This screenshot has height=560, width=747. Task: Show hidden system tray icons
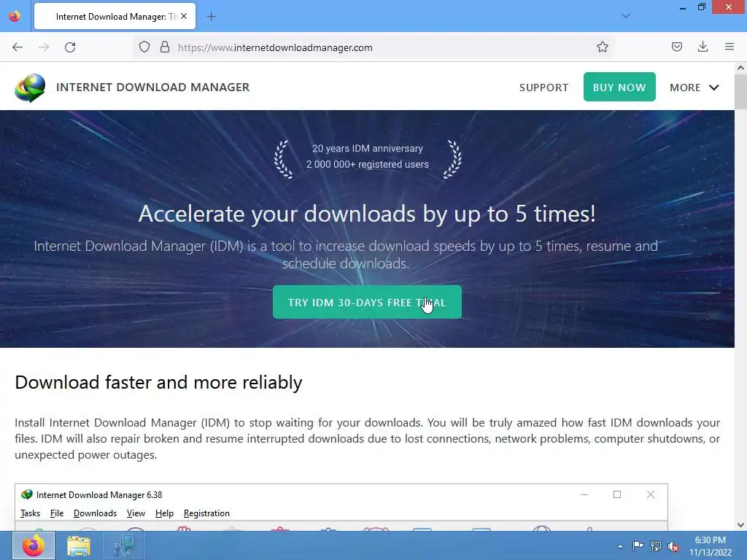coord(620,546)
